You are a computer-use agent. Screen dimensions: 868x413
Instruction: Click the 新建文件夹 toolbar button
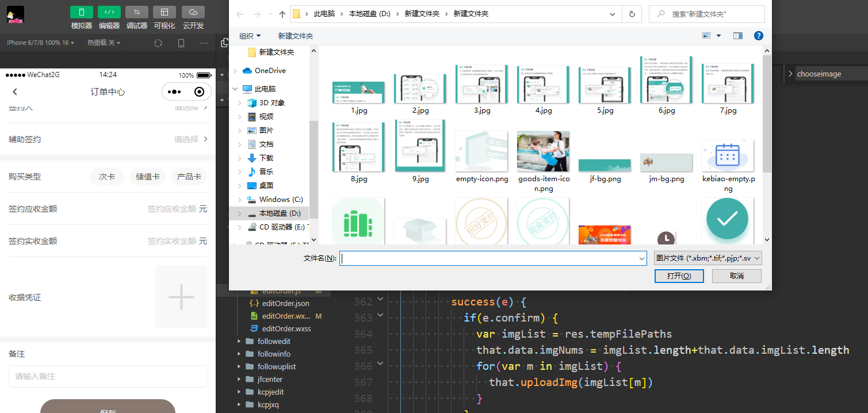coord(295,36)
